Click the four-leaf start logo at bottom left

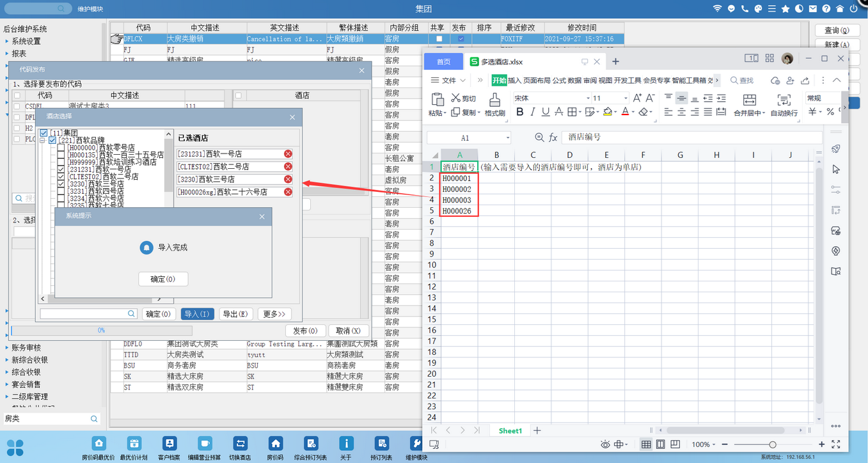tap(15, 448)
